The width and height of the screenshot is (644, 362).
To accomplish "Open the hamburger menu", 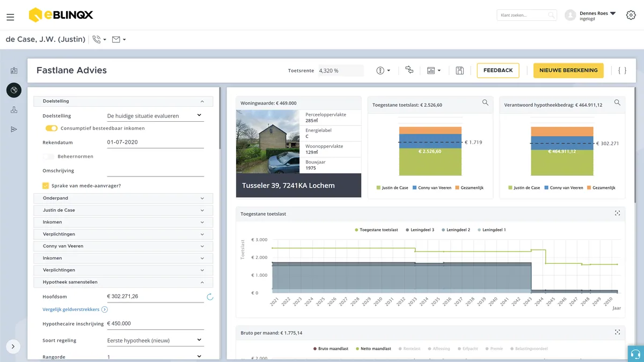I will pyautogui.click(x=10, y=17).
